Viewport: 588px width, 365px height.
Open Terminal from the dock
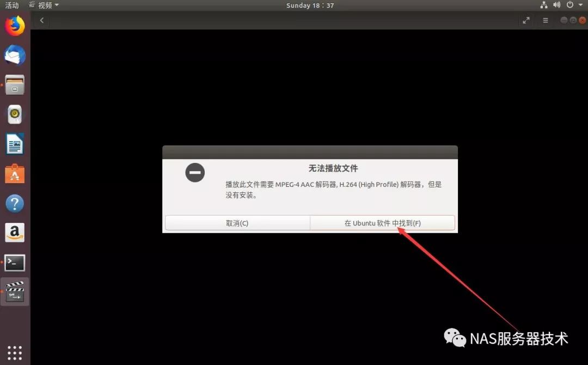tap(15, 263)
